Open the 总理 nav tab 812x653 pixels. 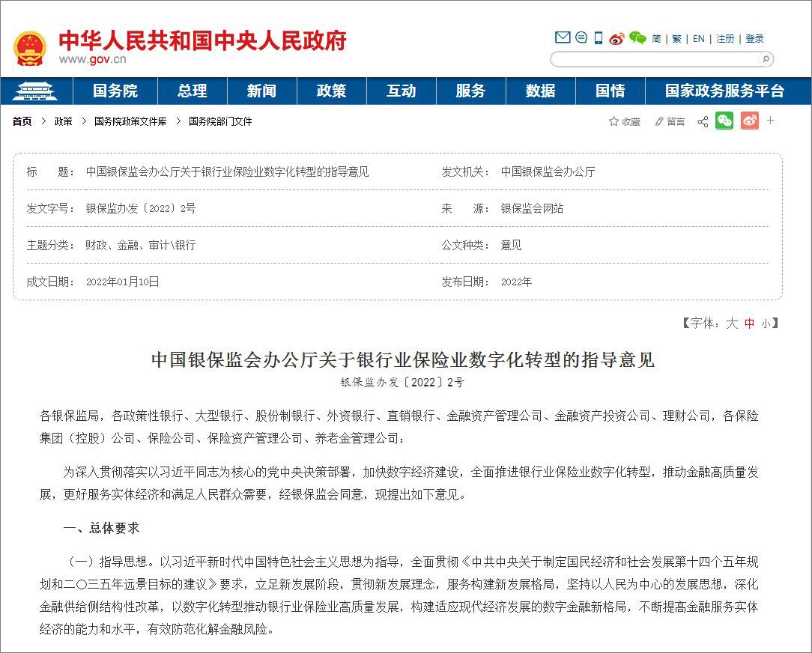192,91
